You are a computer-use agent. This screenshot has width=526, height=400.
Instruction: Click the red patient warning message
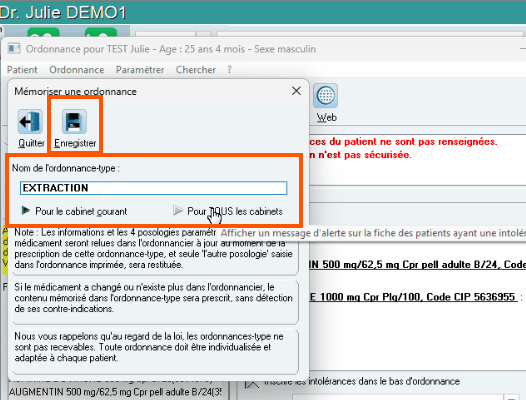point(403,148)
